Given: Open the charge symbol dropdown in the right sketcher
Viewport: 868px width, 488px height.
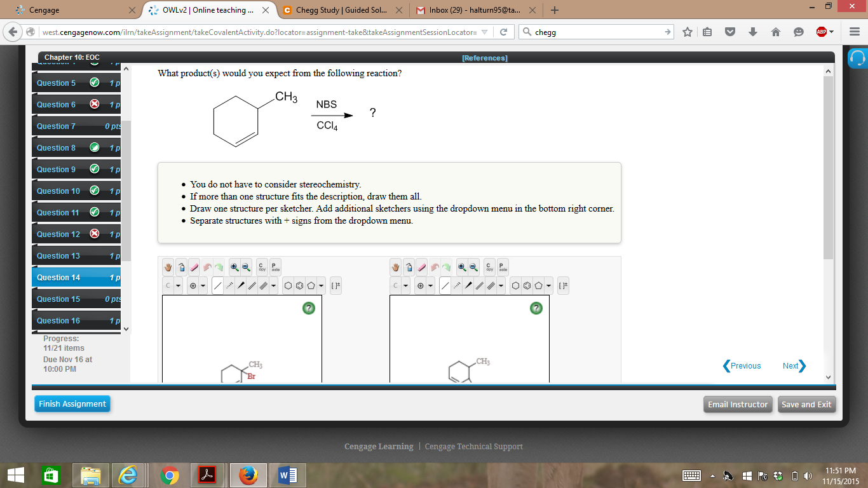Looking at the screenshot, I should (x=431, y=285).
